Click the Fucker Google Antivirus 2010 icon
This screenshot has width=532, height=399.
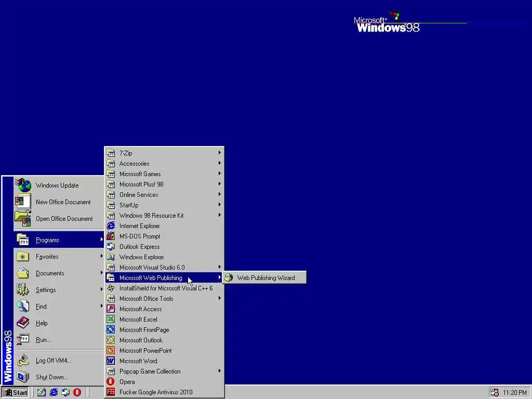coord(111,392)
